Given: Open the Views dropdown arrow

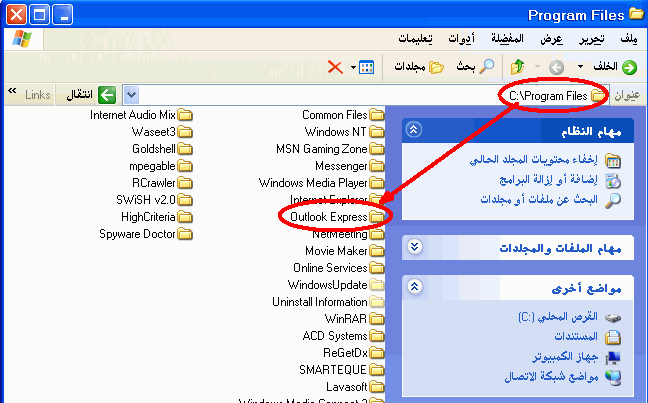Looking at the screenshot, I should pyautogui.click(x=353, y=67).
